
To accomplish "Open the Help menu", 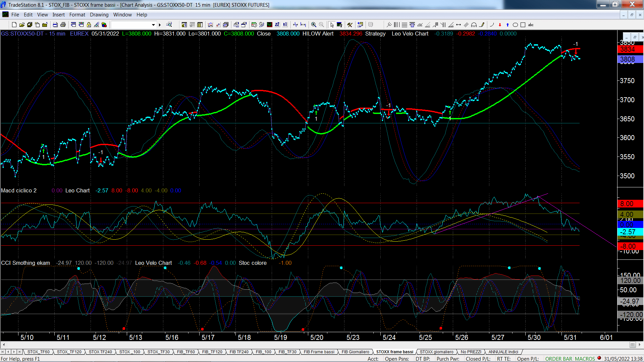I will 142,15.
